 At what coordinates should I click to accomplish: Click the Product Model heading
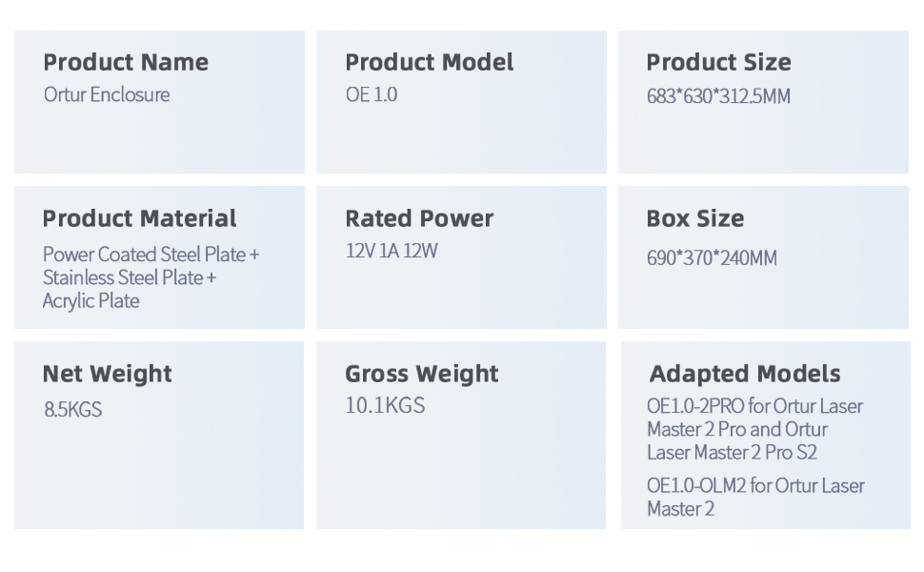429,63
